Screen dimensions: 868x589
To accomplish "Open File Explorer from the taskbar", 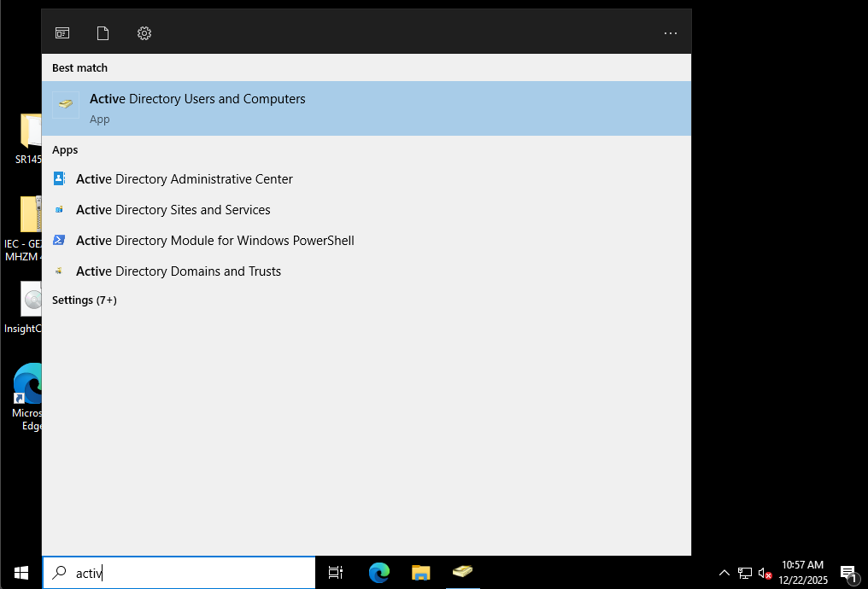I will pos(420,573).
